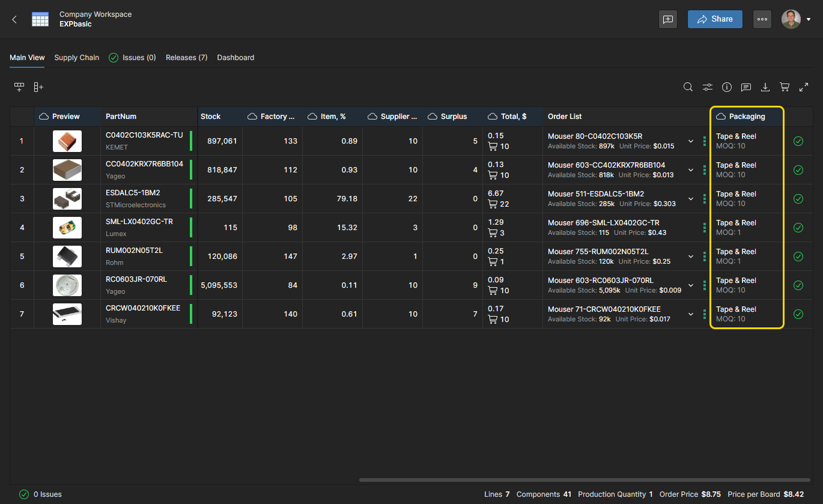Viewport: 823px width, 504px height.
Task: Click the download BOM icon
Action: tap(765, 87)
